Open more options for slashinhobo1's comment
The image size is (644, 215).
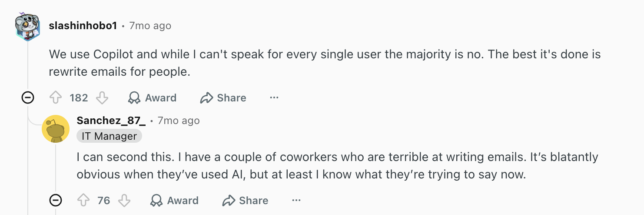[x=274, y=98]
